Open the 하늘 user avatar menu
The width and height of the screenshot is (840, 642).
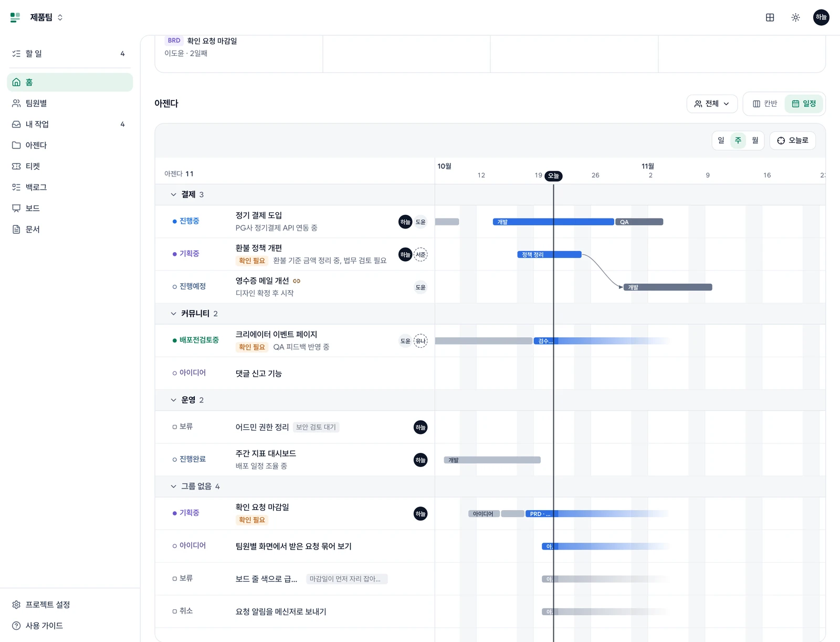point(821,17)
